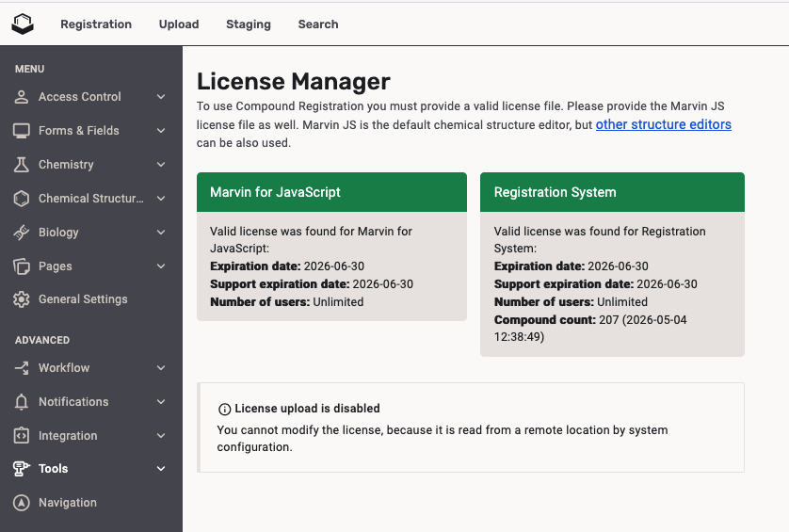
Task: Open the Workflow menu item label
Action: tap(64, 368)
